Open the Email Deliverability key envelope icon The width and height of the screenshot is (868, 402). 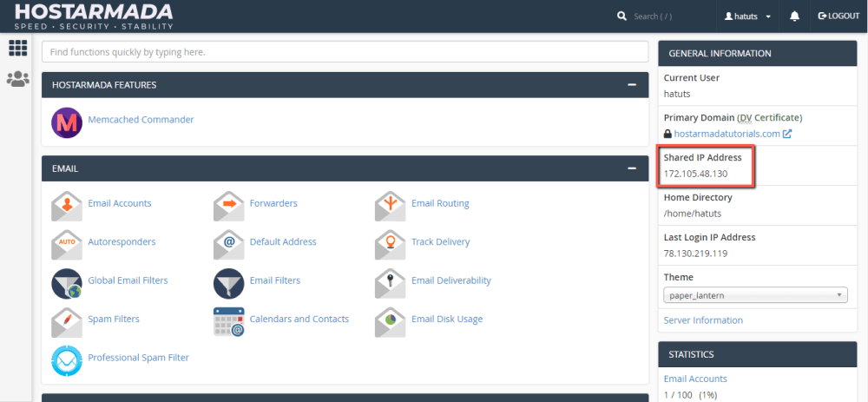(x=391, y=284)
